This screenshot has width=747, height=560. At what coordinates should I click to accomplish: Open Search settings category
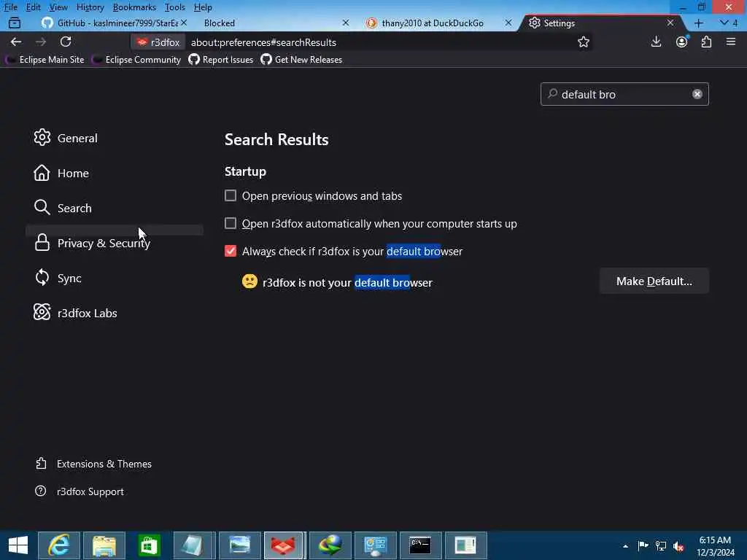click(x=115, y=208)
